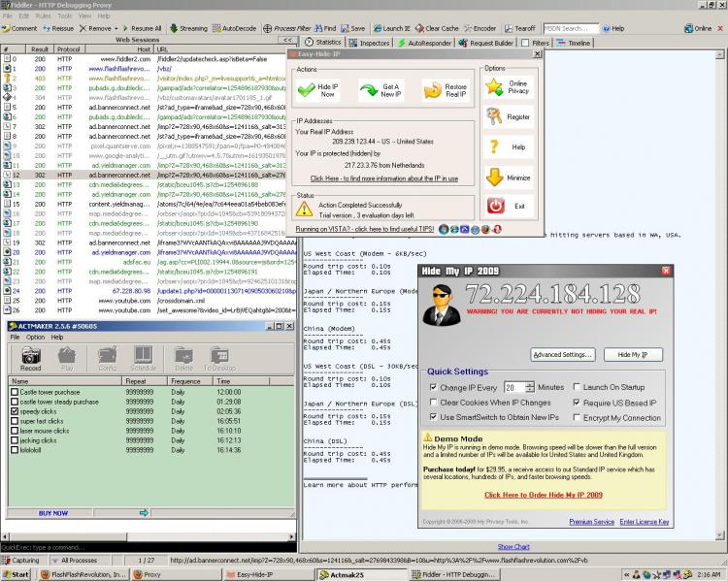
Task: Click Reissue in Fiddler toolbar
Action: (x=58, y=28)
